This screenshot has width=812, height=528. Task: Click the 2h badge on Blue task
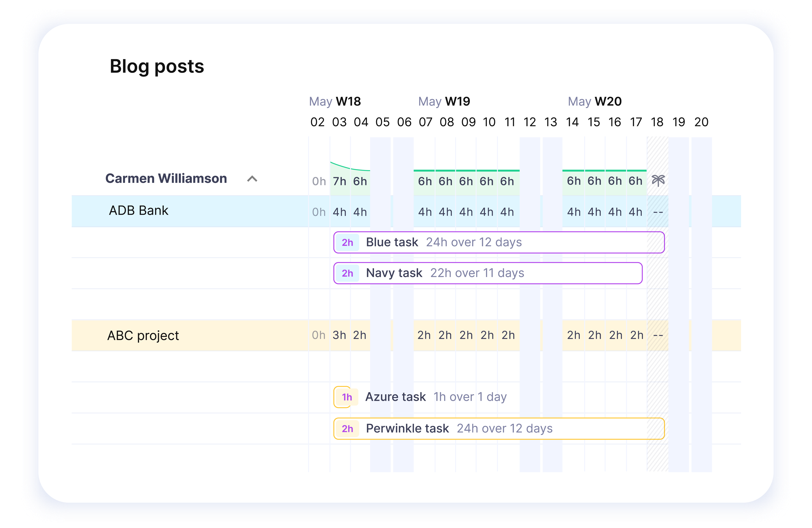[347, 243]
